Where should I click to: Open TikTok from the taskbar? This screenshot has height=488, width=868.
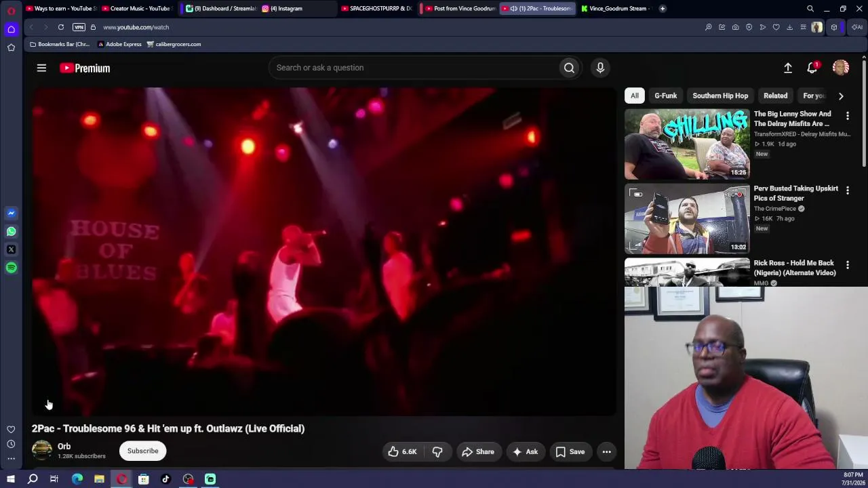click(x=165, y=479)
